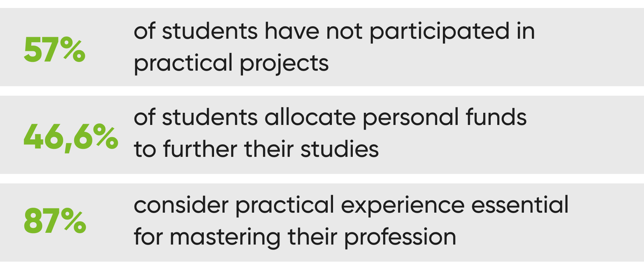Click the line 'of students allocate personal funds'
The height and width of the screenshot is (270, 644).
click(330, 117)
